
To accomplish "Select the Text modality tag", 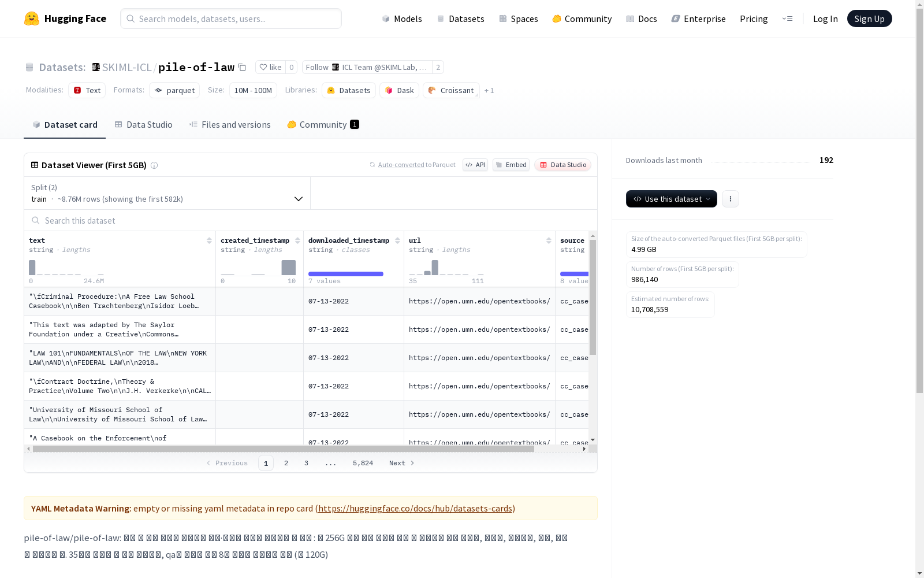I will pos(87,90).
